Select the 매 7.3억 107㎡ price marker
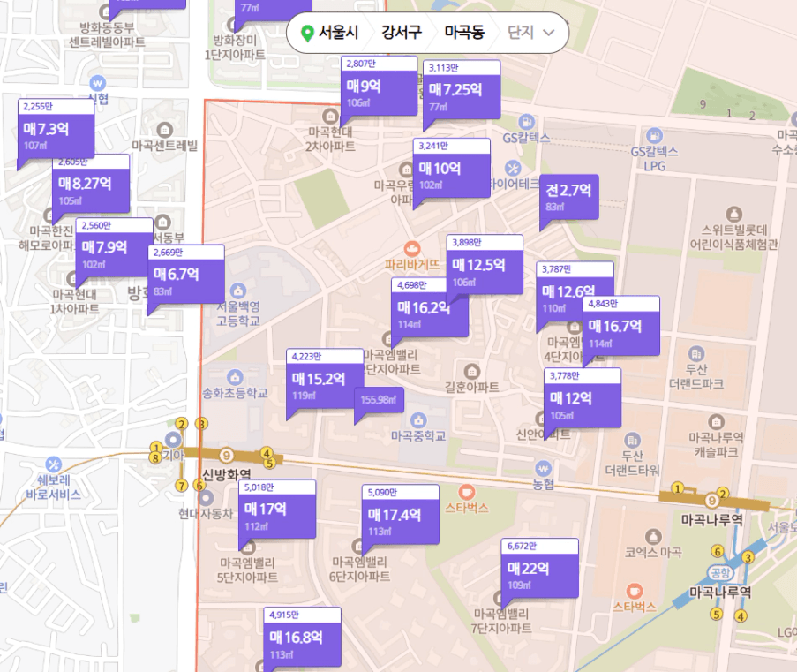Viewport: 797px width, 672px height. 56,129
